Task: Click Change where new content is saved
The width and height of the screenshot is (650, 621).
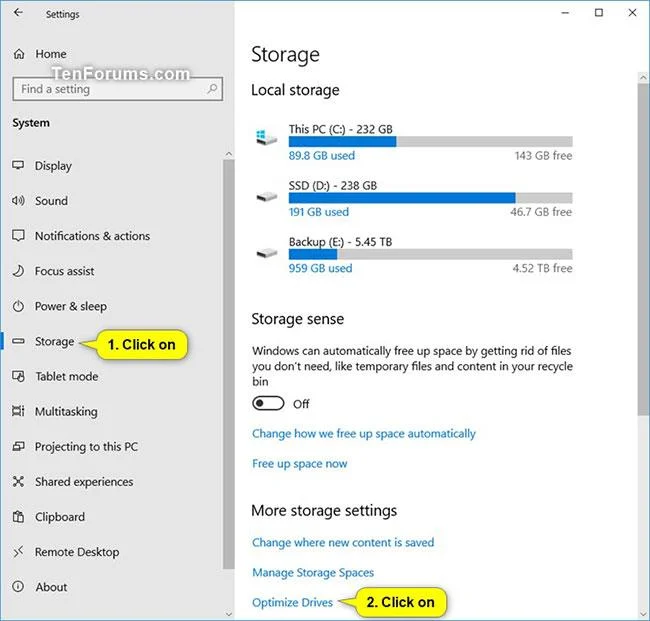Action: click(x=343, y=542)
